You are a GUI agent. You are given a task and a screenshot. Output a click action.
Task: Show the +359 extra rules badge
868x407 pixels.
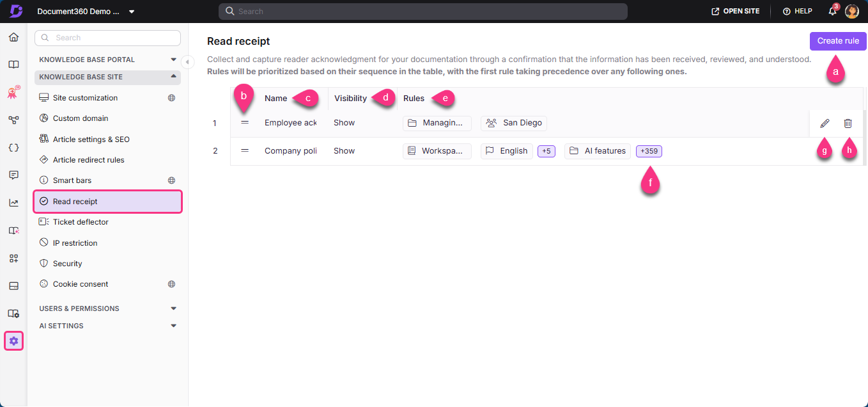point(649,151)
